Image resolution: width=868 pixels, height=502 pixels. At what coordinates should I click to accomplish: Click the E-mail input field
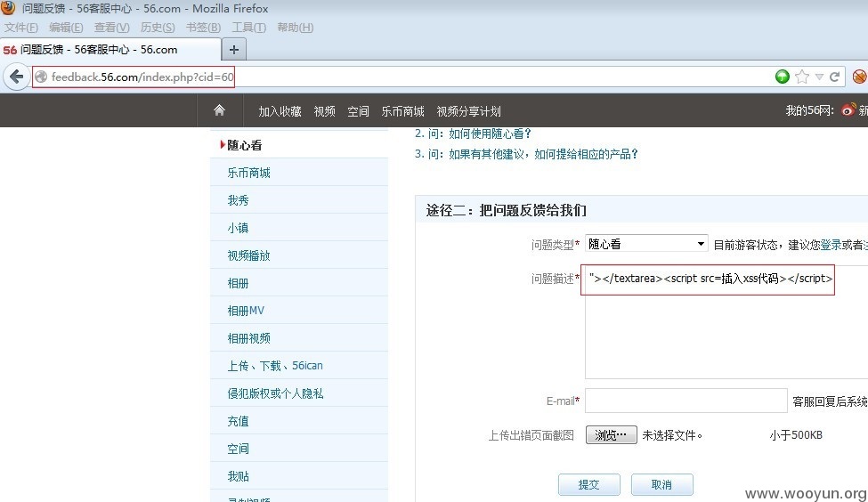tap(685, 401)
